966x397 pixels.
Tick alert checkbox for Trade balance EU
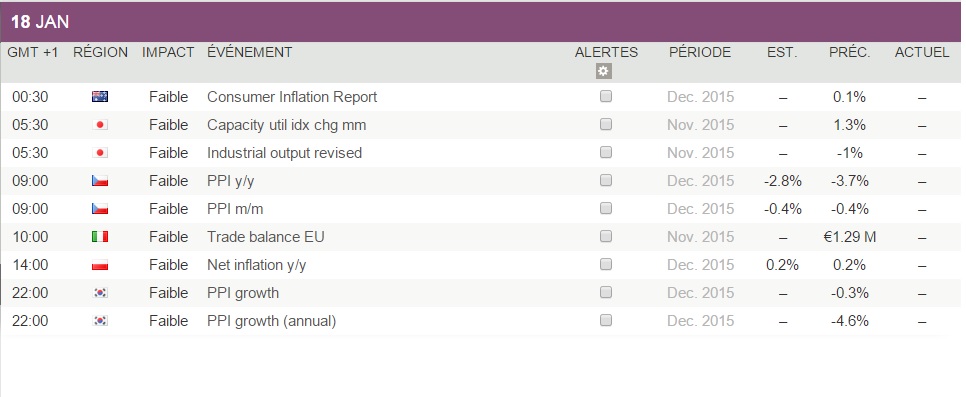[606, 236]
